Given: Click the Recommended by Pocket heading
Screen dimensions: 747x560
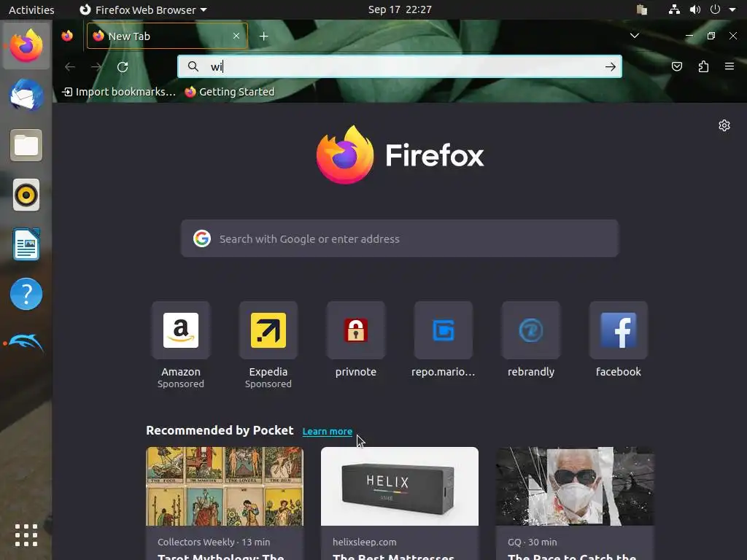Looking at the screenshot, I should [x=220, y=430].
